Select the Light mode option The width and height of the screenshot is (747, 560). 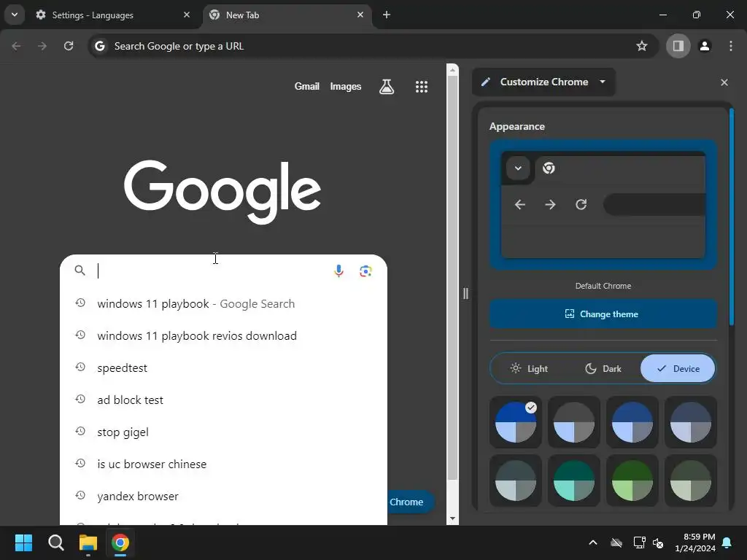tap(529, 368)
